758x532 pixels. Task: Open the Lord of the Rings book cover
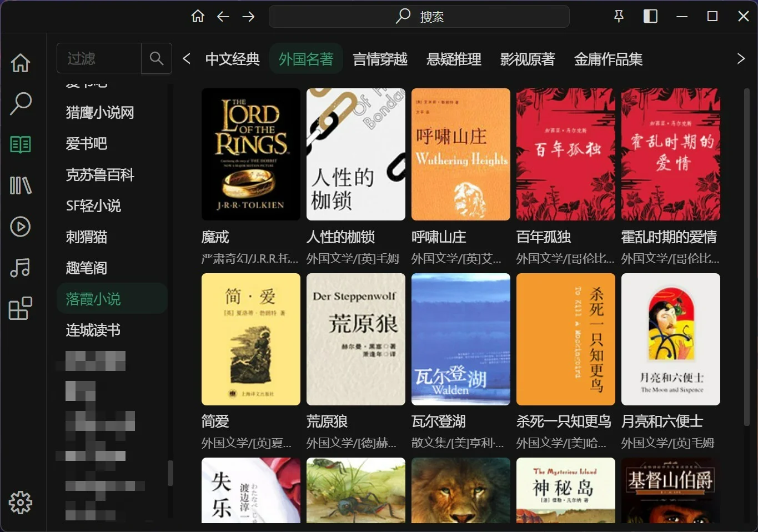[x=251, y=154]
